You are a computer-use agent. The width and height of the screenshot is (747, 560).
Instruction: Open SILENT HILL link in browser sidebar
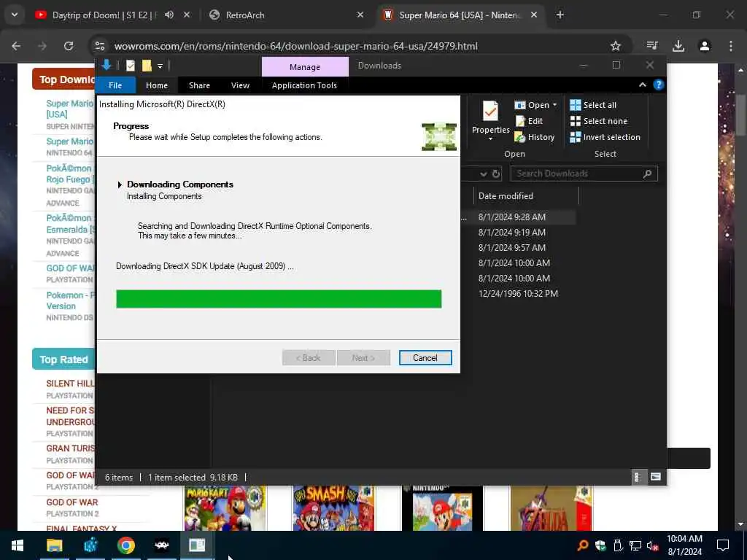[x=70, y=384]
